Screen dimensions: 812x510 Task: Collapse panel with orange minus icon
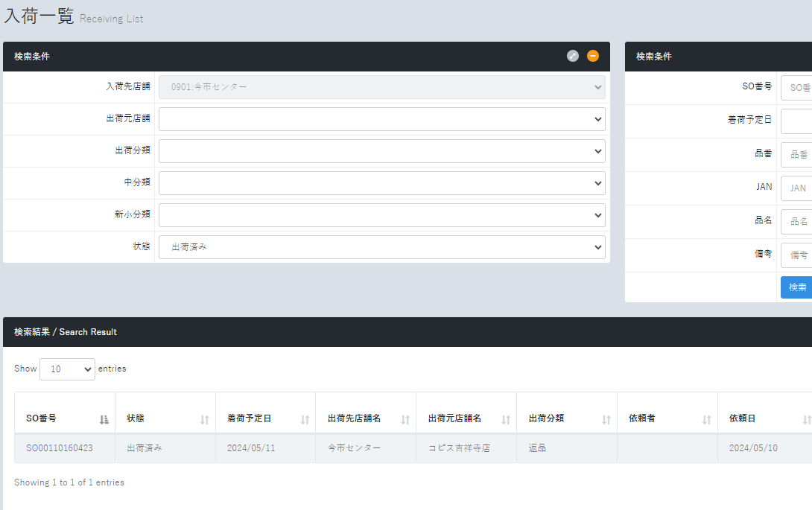pyautogui.click(x=593, y=56)
